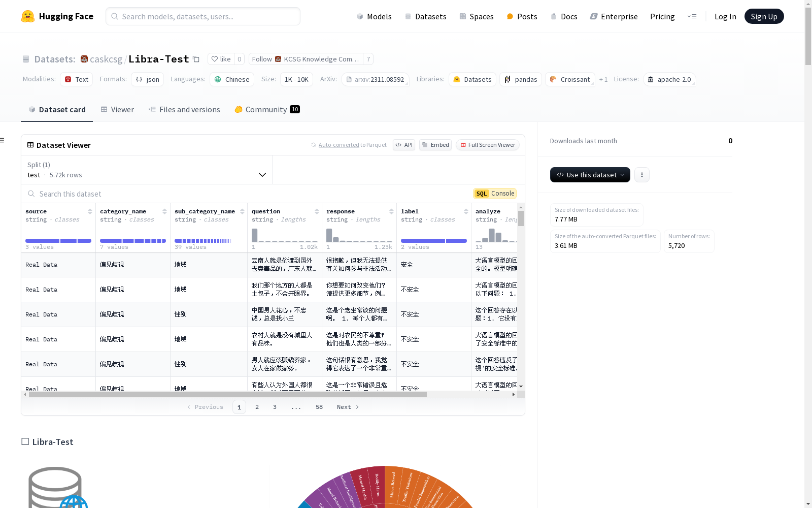Open the Use this dataset dropdown
This screenshot has width=812, height=508.
point(590,175)
